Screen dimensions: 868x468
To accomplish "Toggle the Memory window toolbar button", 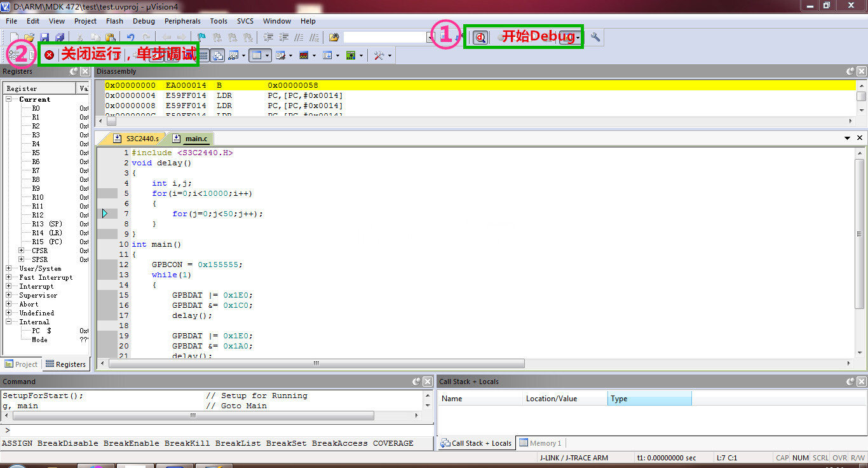I will point(257,55).
